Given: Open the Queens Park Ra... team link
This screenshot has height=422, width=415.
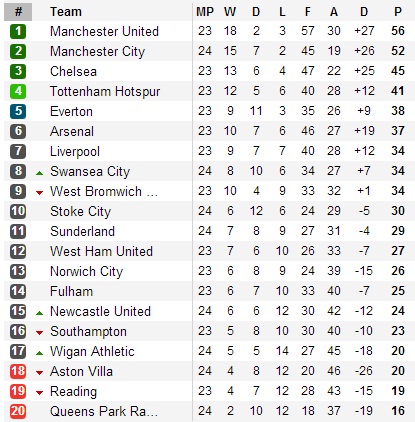Looking at the screenshot, I should point(104,411).
